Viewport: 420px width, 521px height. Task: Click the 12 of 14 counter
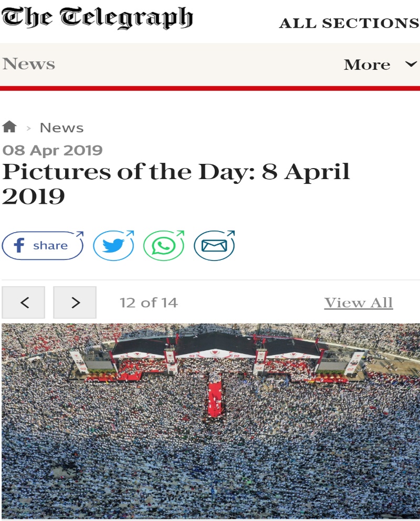tap(149, 303)
